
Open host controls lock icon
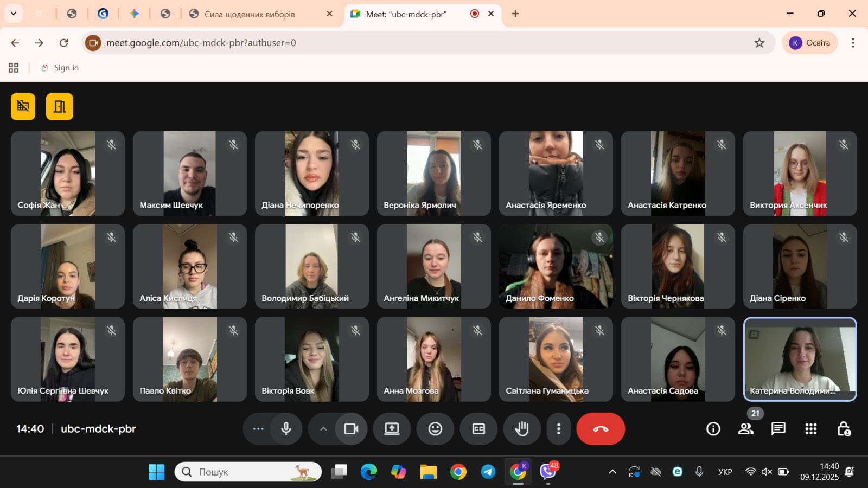[844, 429]
